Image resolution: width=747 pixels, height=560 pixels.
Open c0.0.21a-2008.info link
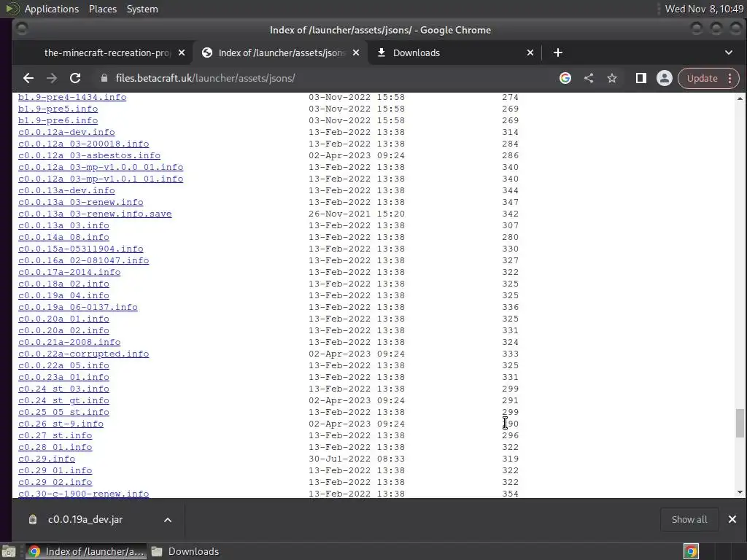pyautogui.click(x=69, y=343)
